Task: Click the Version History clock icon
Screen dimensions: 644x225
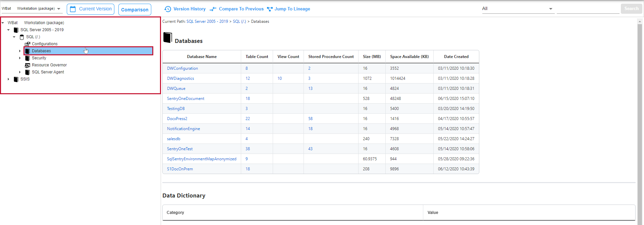Action: pyautogui.click(x=168, y=9)
